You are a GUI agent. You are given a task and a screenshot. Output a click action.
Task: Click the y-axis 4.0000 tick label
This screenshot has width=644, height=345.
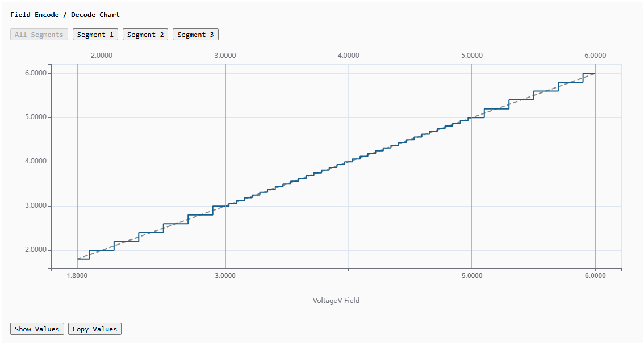click(x=36, y=162)
